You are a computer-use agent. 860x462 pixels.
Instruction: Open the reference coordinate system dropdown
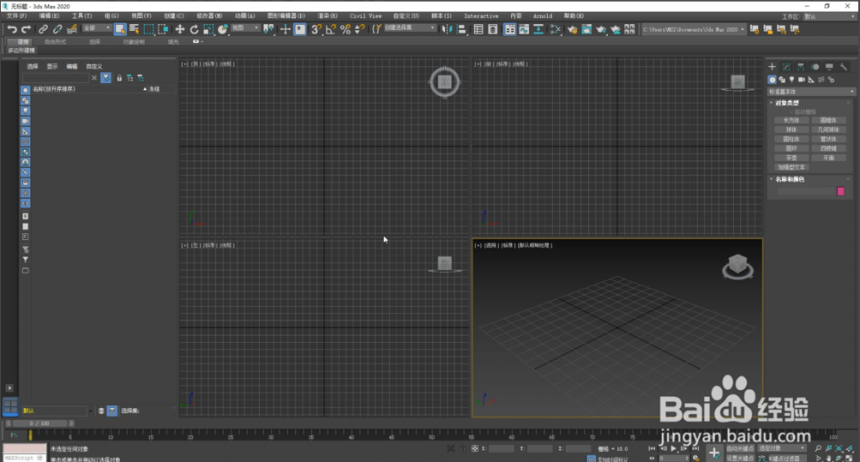click(x=245, y=28)
